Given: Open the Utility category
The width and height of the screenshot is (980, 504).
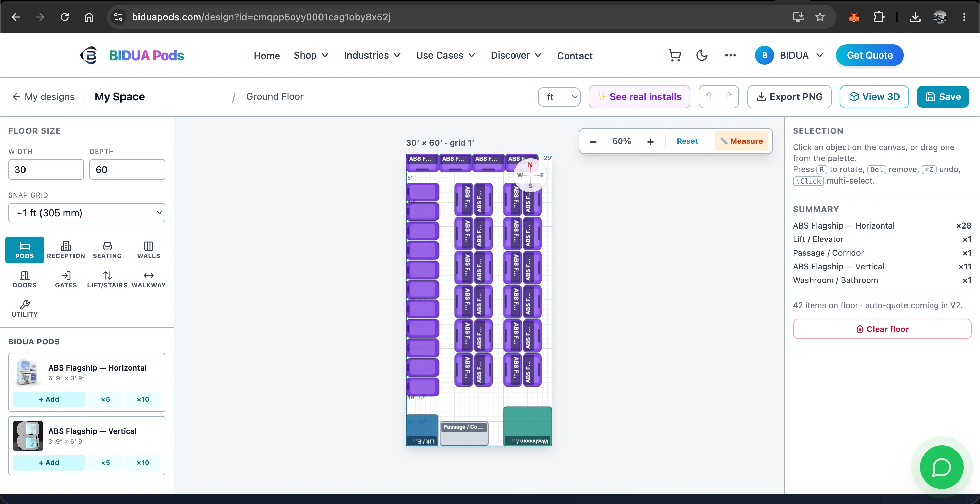Looking at the screenshot, I should click(25, 308).
